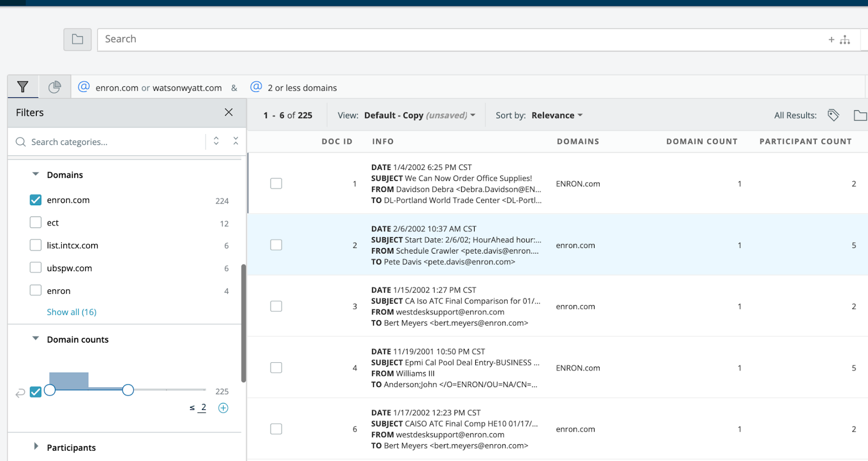The height and width of the screenshot is (461, 868).
Task: Close the Filters panel
Action: [x=228, y=112]
